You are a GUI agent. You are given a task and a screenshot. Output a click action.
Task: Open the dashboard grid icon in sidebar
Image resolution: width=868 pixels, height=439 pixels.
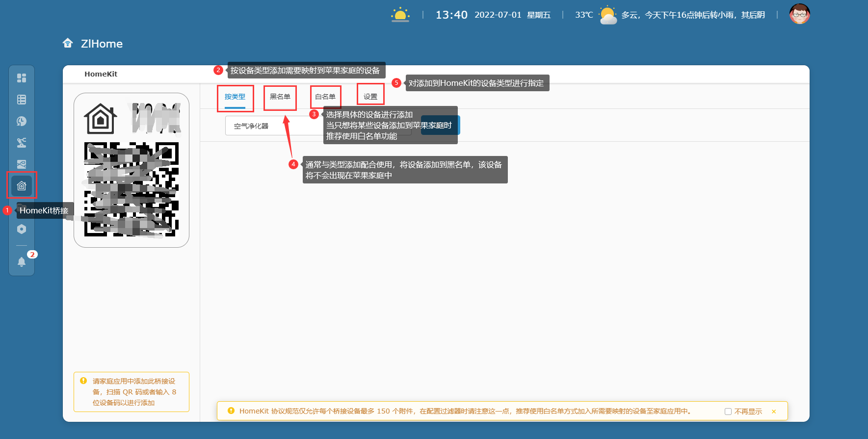(x=22, y=78)
